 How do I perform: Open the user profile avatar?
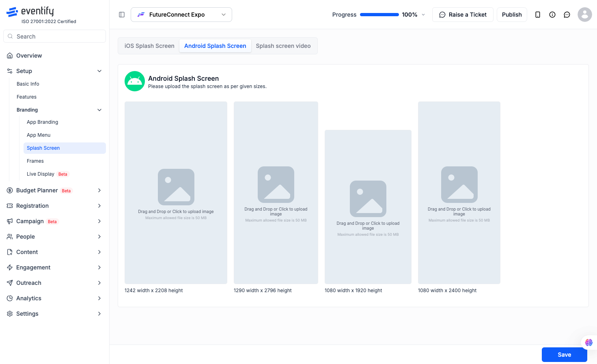click(585, 15)
